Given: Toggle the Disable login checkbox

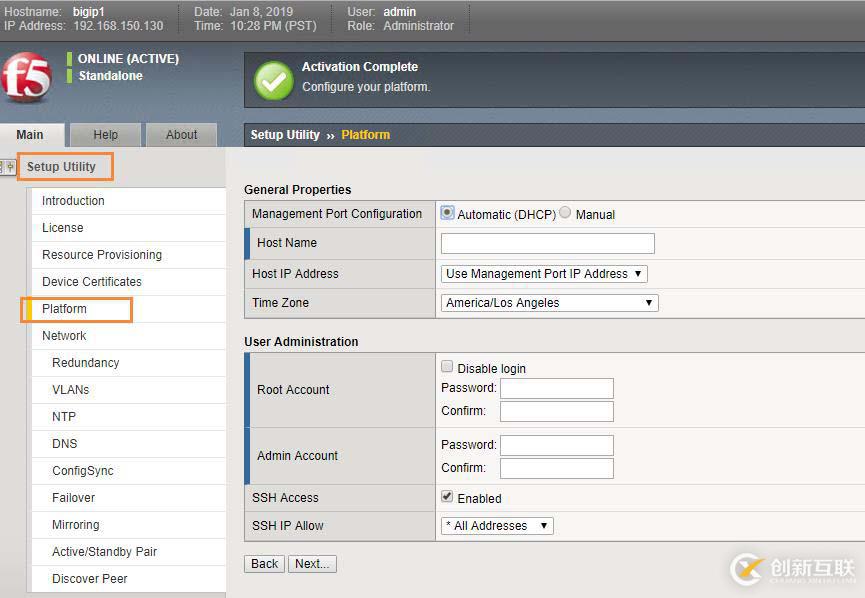Looking at the screenshot, I should (x=447, y=367).
